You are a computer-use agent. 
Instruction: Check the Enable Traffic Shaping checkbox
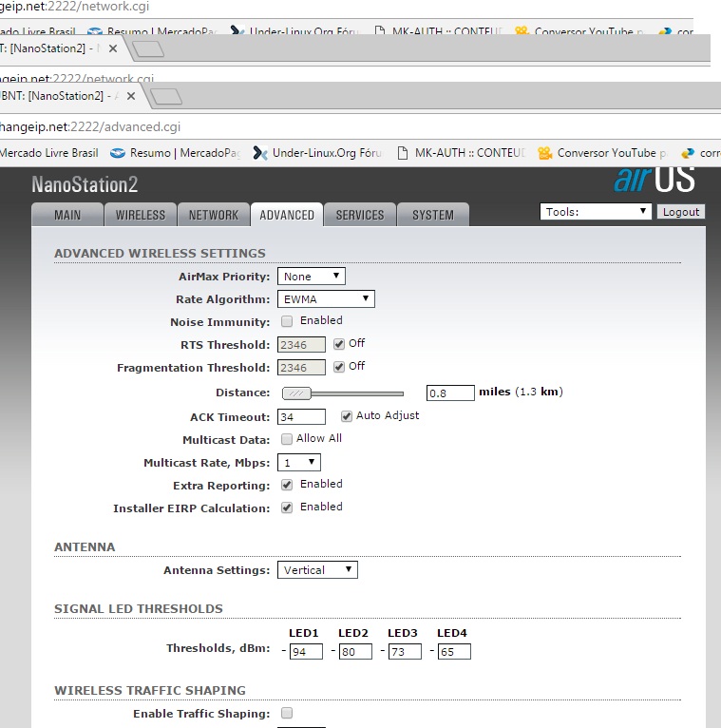click(x=287, y=713)
